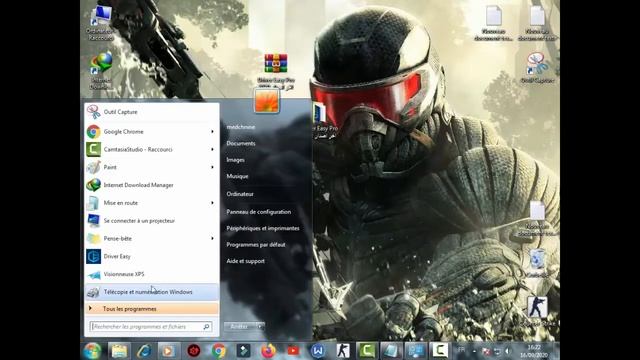Select the Corbeille recycle bin icon
The image size is (640, 360).
pyautogui.click(x=537, y=264)
